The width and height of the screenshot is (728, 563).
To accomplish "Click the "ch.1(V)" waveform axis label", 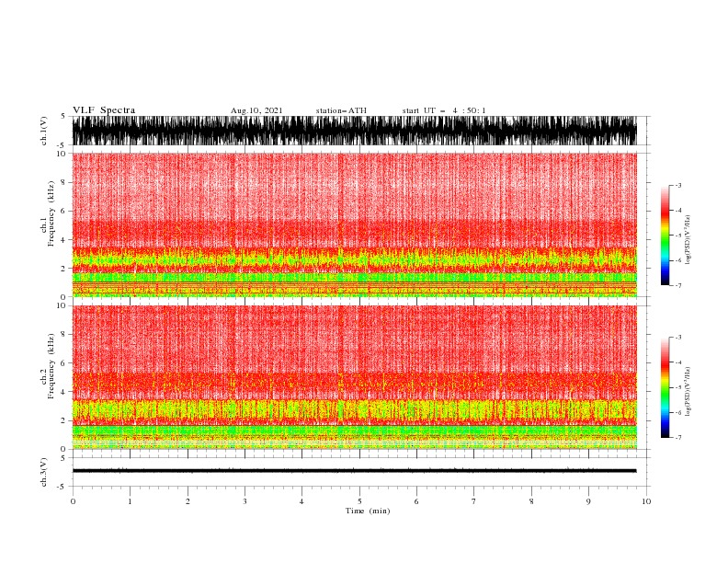I will point(44,131).
